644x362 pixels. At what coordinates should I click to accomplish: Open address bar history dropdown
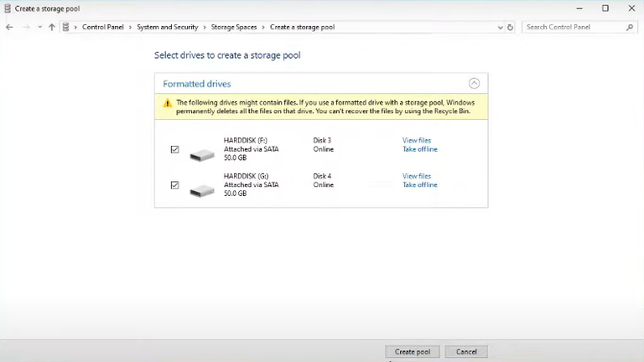[501, 28]
